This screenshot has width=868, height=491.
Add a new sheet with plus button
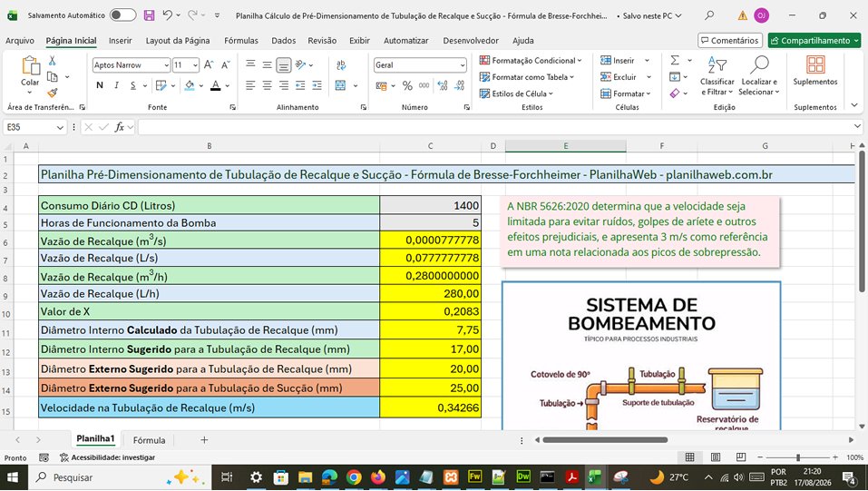204,440
